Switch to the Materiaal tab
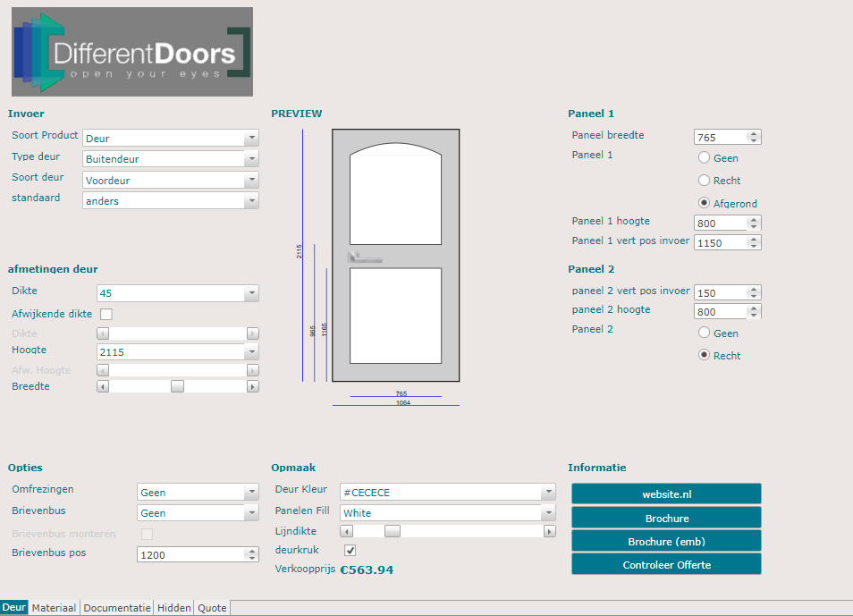 pyautogui.click(x=54, y=608)
